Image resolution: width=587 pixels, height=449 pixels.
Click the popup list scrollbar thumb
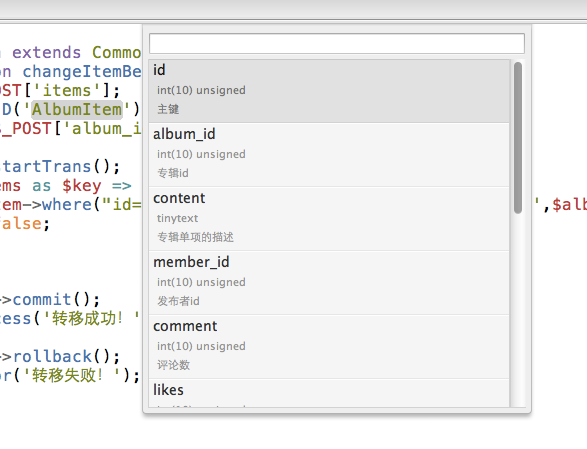click(x=518, y=138)
